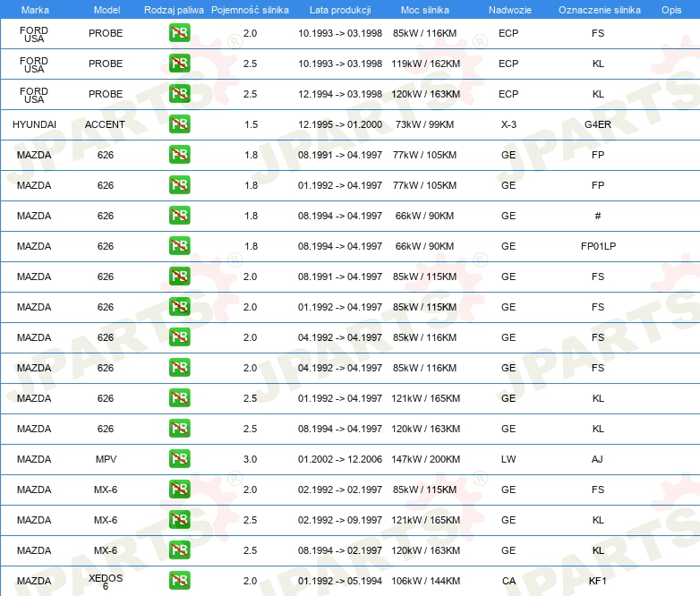Click the petrol fuel icon in Ford Probe 2.0 row
The height and width of the screenshot is (596, 700).
(x=179, y=33)
